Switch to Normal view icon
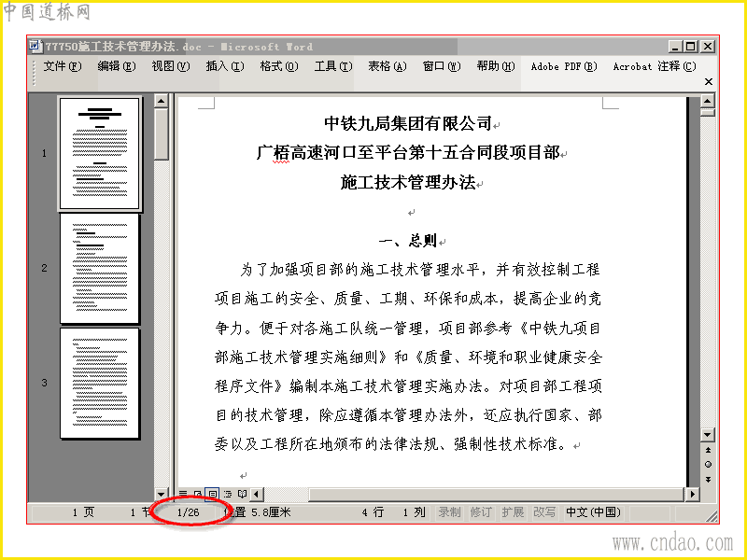 point(182,494)
